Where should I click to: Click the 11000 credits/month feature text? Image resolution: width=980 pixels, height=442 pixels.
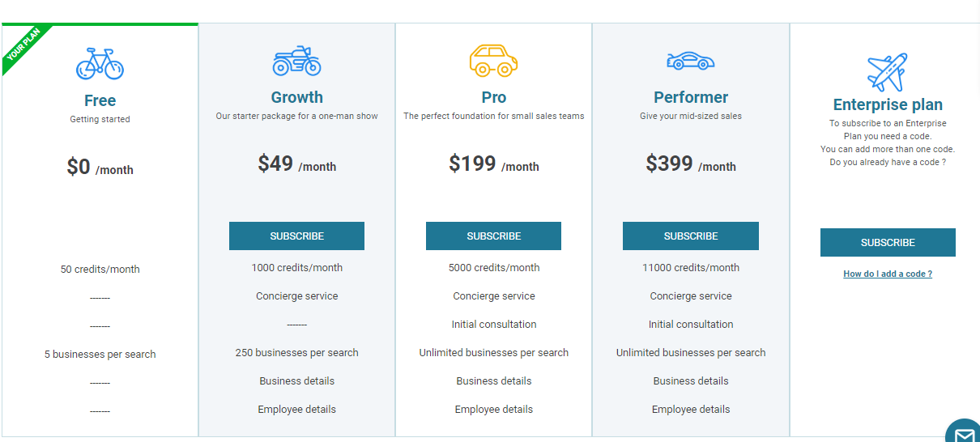point(691,267)
